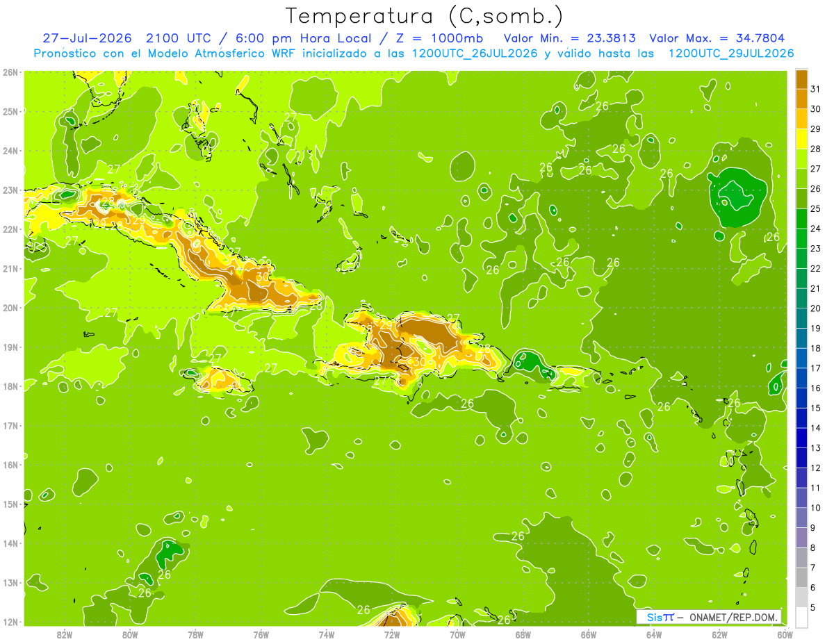Click the "Valor Min. = 23.3813" readout

point(569,38)
